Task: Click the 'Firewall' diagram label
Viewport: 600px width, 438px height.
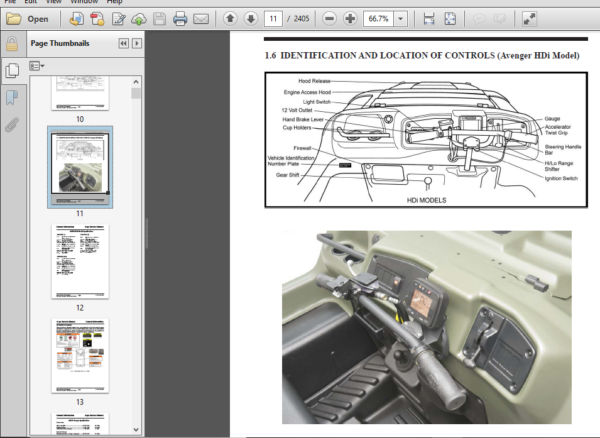Action: pos(302,148)
